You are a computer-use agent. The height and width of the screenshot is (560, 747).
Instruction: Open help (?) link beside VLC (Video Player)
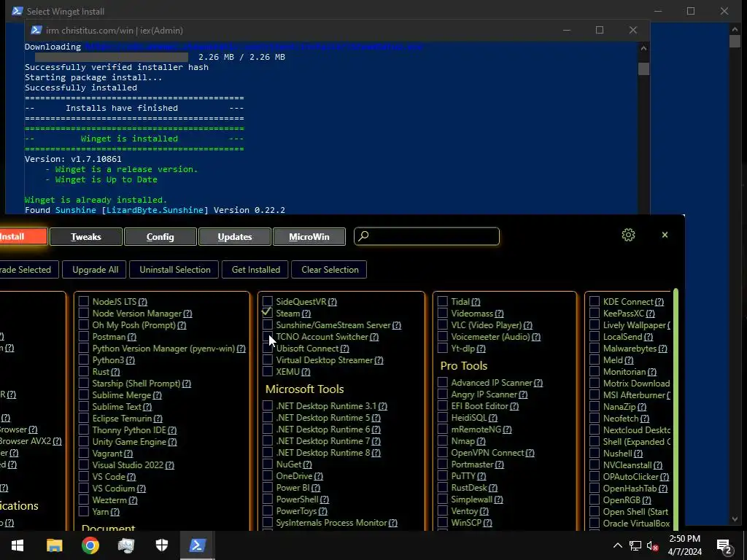tap(527, 325)
